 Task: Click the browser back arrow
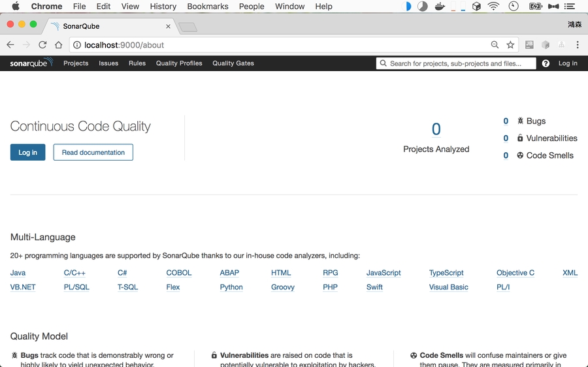(10, 45)
